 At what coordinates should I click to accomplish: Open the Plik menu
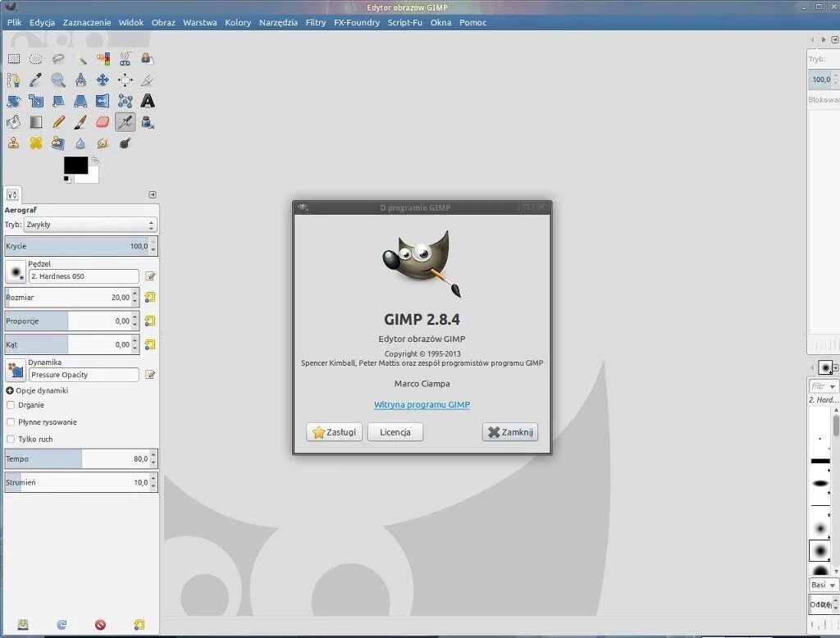coord(15,22)
